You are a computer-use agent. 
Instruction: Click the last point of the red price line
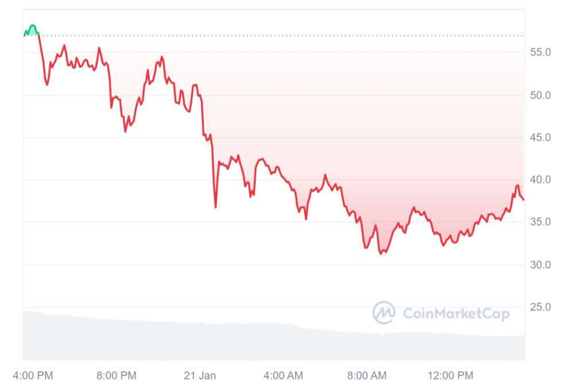point(523,199)
